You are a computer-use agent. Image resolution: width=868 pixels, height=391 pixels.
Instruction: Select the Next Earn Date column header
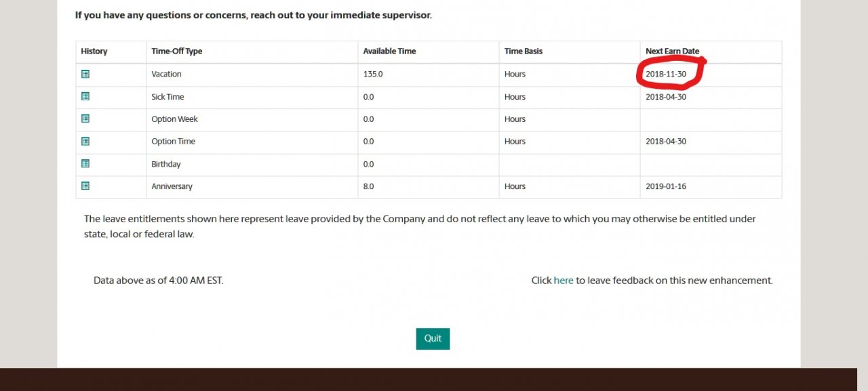tap(673, 52)
